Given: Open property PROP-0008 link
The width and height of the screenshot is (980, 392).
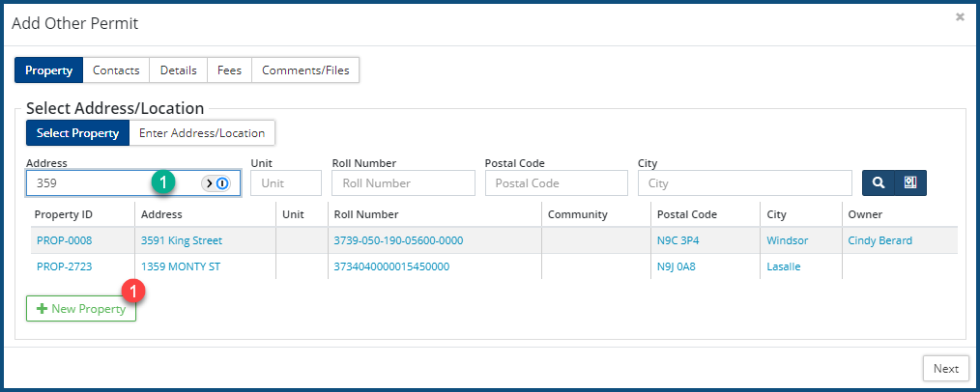Looking at the screenshot, I should [65, 240].
